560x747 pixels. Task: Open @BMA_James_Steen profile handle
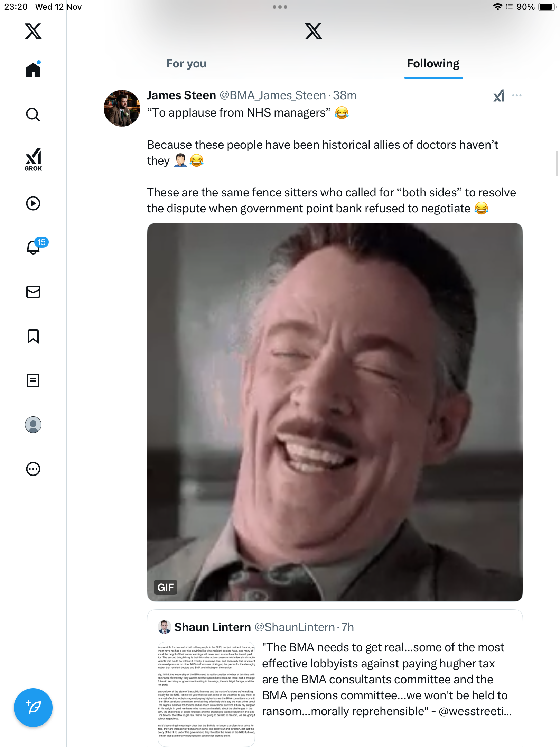[273, 95]
